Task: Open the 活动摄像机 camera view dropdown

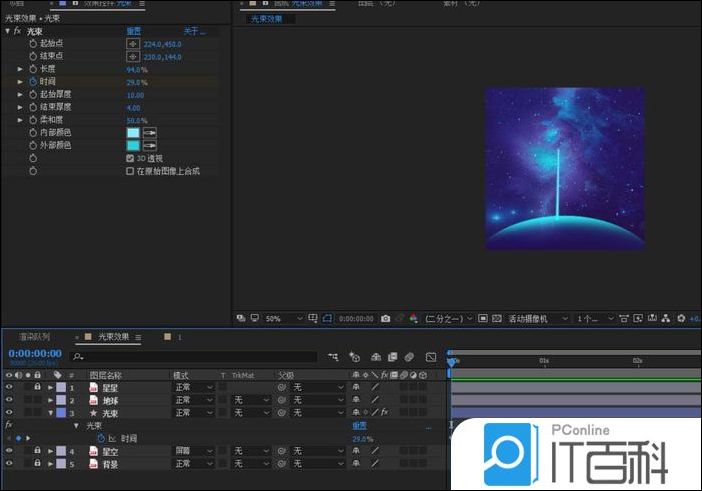Action: pyautogui.click(x=535, y=319)
